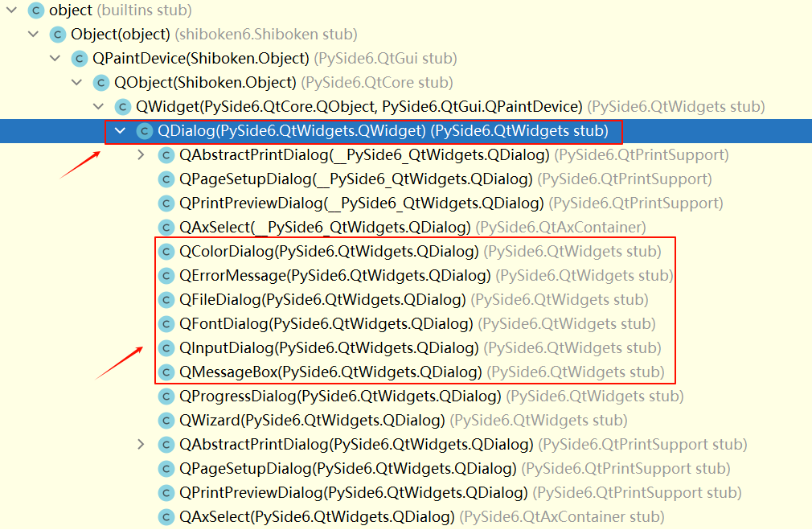Select QObject(Shiboken.Object) label text
The width and height of the screenshot is (812, 530).
[205, 83]
